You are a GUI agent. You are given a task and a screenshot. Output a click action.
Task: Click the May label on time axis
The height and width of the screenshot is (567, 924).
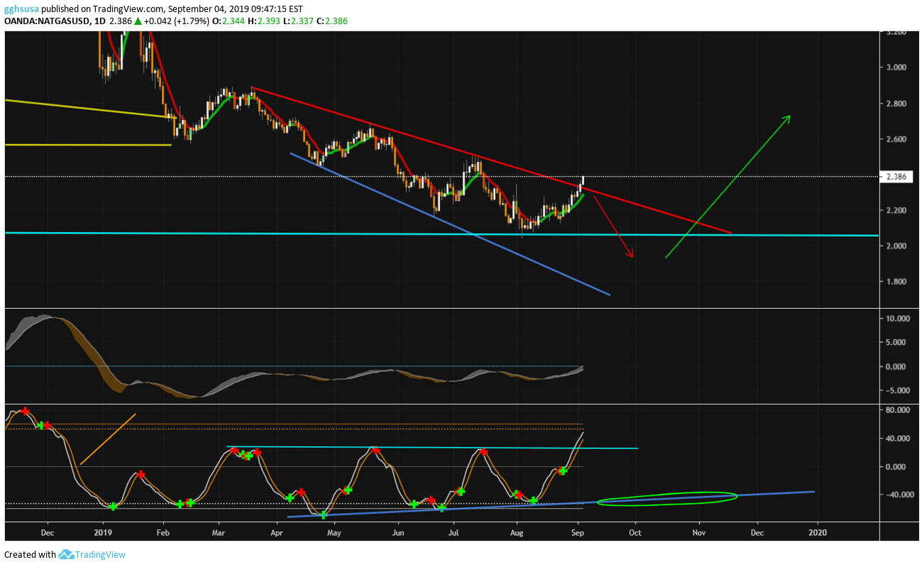(x=334, y=532)
